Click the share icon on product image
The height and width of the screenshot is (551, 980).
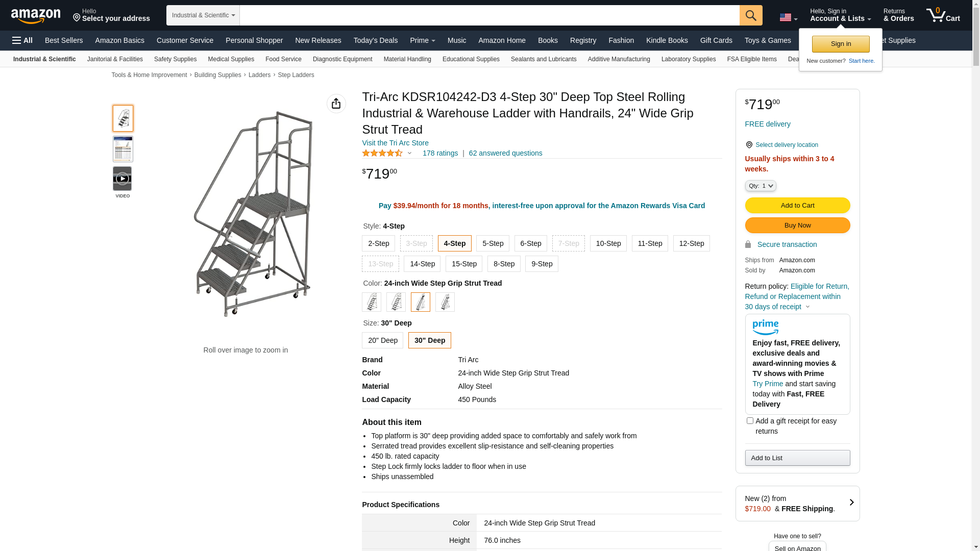coord(336,104)
